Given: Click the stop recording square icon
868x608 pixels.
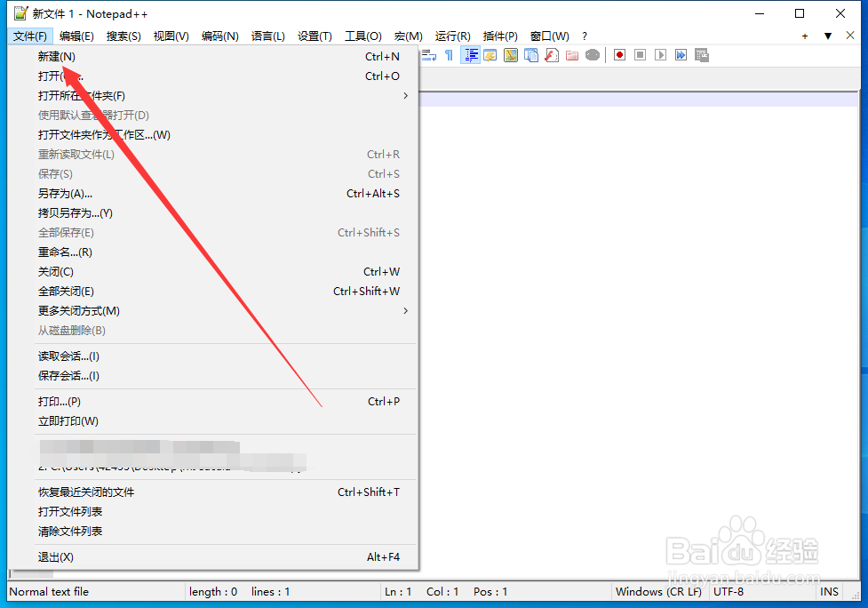Looking at the screenshot, I should tap(640, 55).
